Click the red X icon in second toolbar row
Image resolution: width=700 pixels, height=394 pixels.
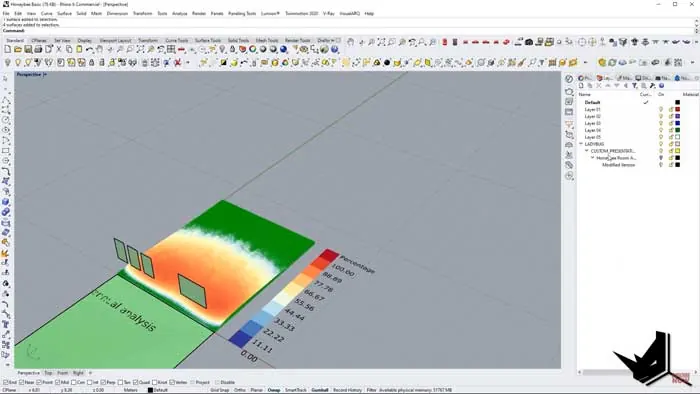click(177, 63)
